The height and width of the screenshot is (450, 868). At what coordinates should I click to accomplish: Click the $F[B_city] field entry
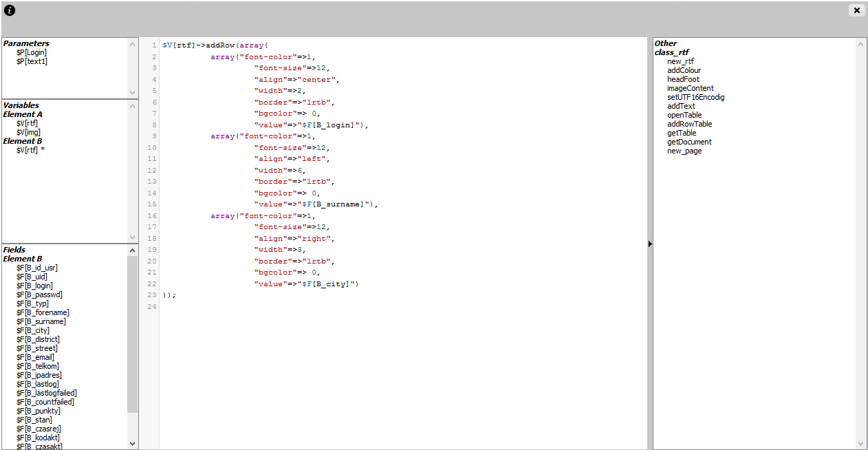pos(32,330)
